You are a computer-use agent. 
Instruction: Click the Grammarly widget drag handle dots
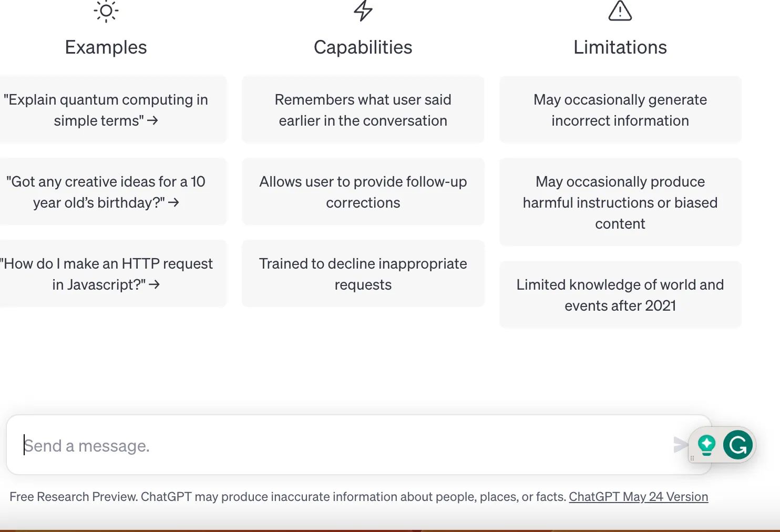(x=692, y=458)
